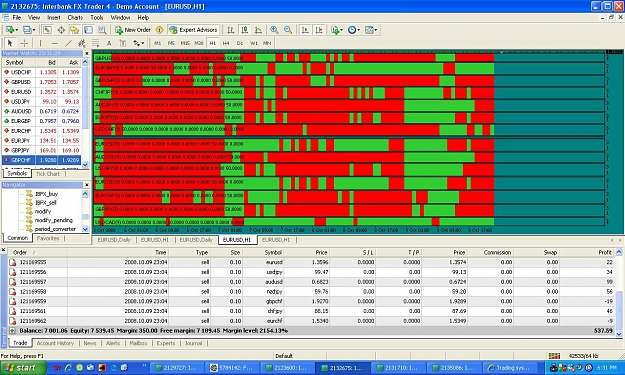Open the File menu
This screenshot has height=375, width=625.
pos(17,18)
